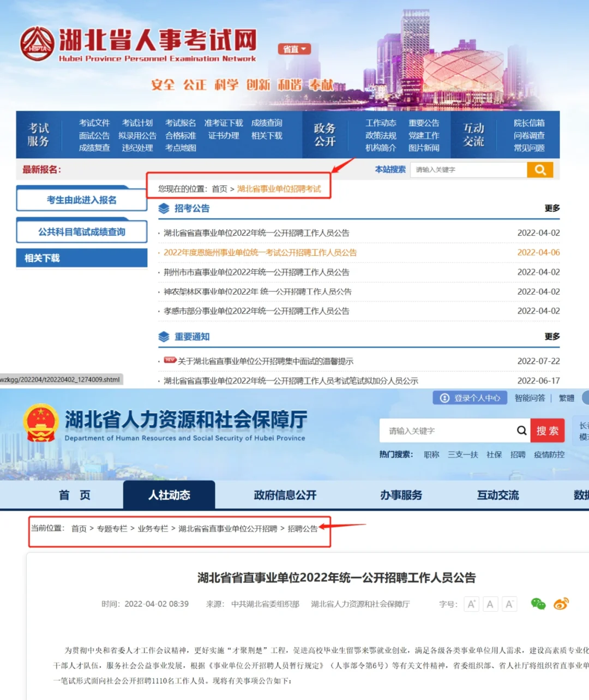This screenshot has width=589, height=700.
Task: Open 证书办理 link
Action: coord(224,135)
